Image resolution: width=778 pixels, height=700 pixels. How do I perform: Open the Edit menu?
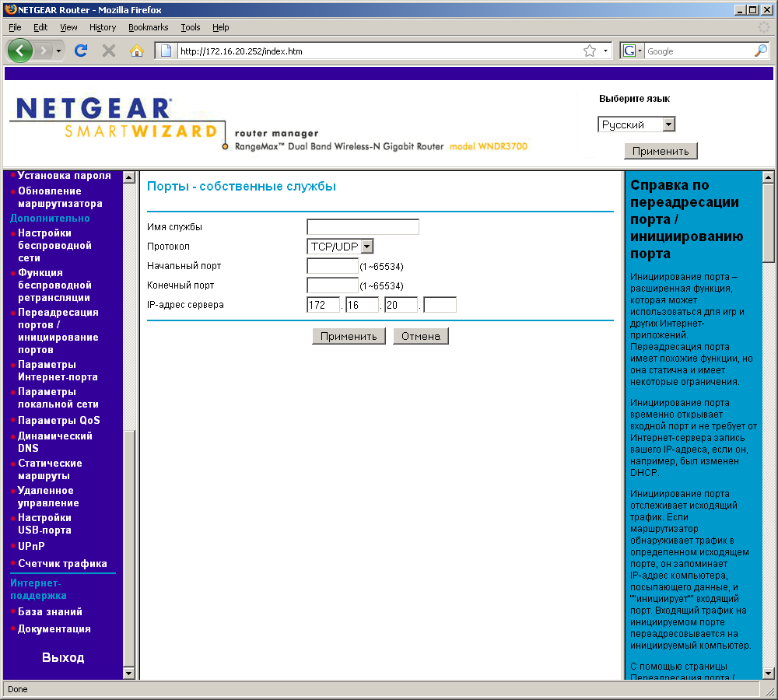(x=40, y=27)
